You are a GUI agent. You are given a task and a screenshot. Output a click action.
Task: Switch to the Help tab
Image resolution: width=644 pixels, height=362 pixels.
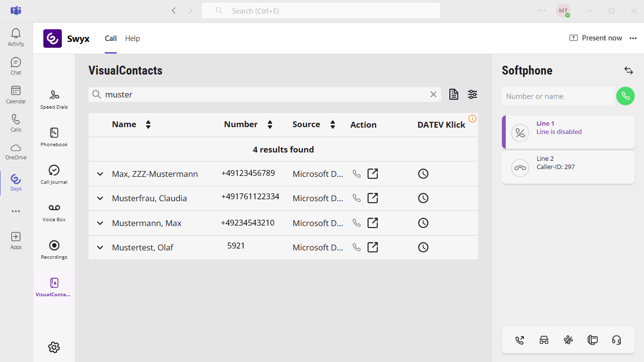pyautogui.click(x=132, y=38)
